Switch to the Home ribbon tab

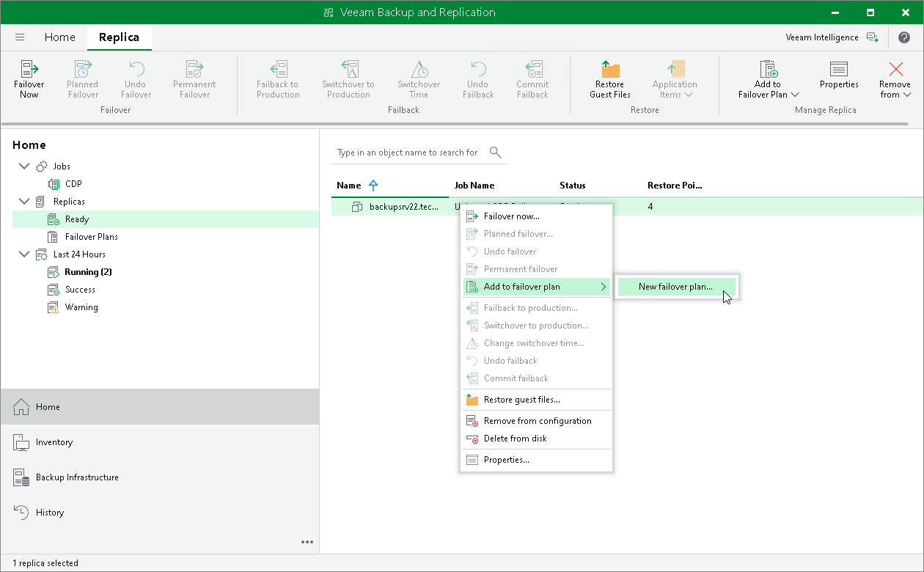point(59,37)
